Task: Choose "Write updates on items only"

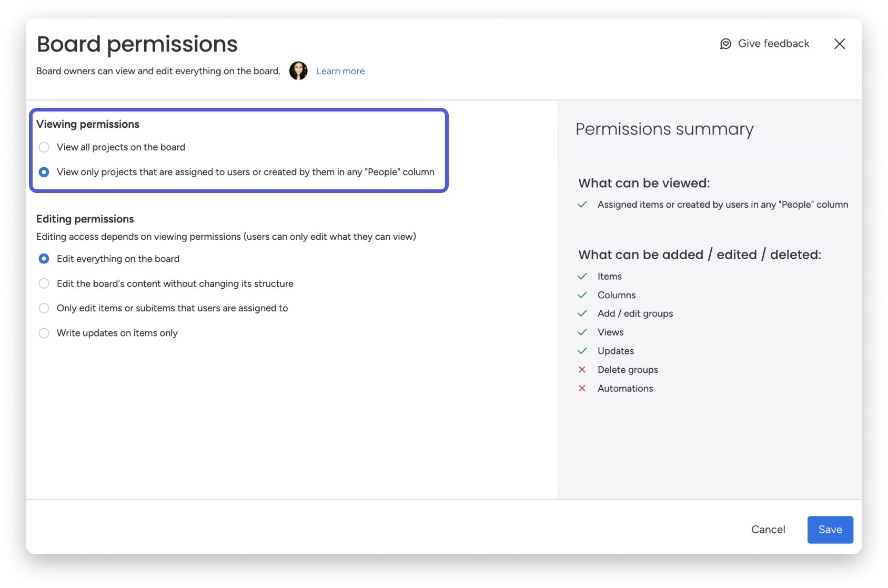Action: coord(44,333)
